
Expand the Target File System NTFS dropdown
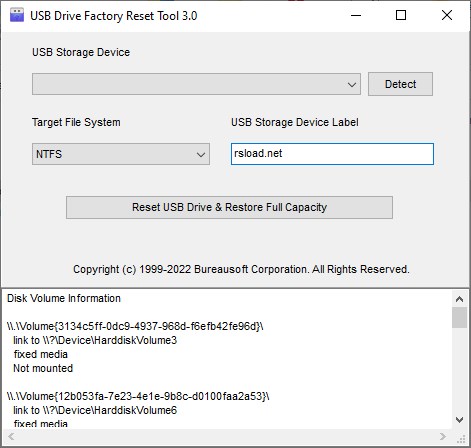tap(121, 154)
